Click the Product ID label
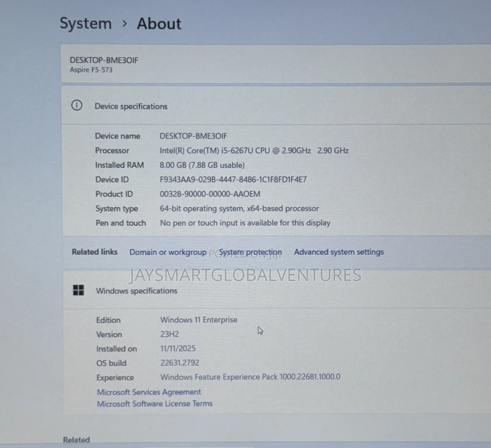This screenshot has width=491, height=448. (114, 194)
